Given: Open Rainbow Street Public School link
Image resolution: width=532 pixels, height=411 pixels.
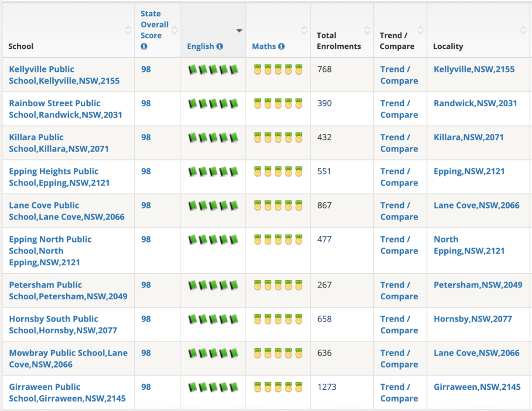Looking at the screenshot, I should coord(66,109).
